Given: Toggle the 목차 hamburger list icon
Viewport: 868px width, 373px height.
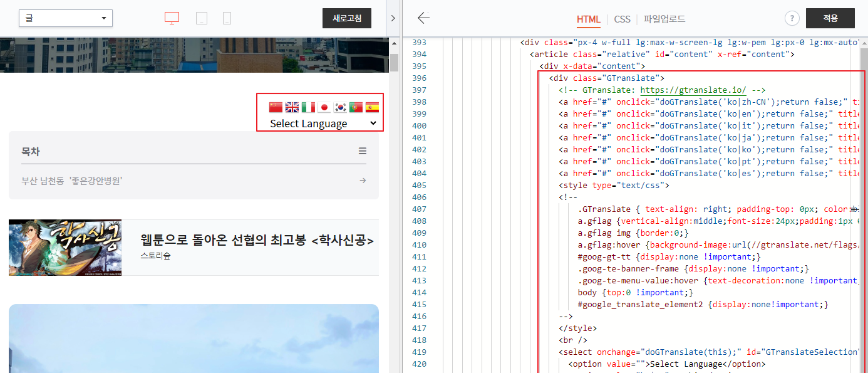Looking at the screenshot, I should pos(363,151).
